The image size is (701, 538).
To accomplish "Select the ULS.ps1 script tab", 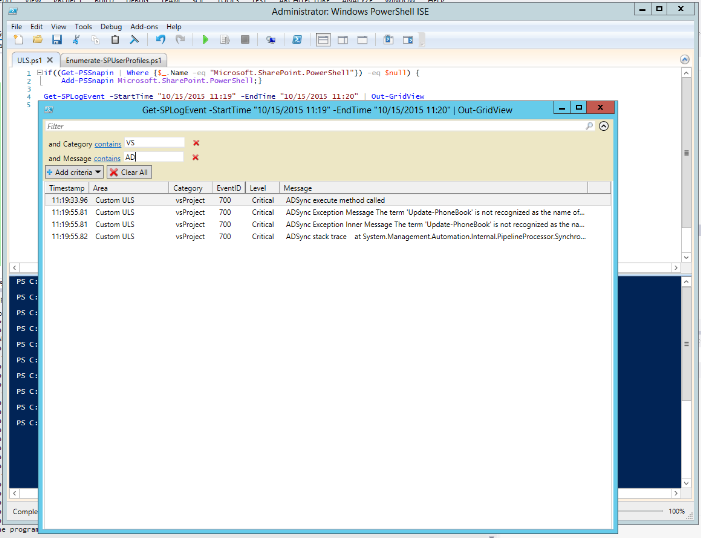I will click(x=30, y=60).
